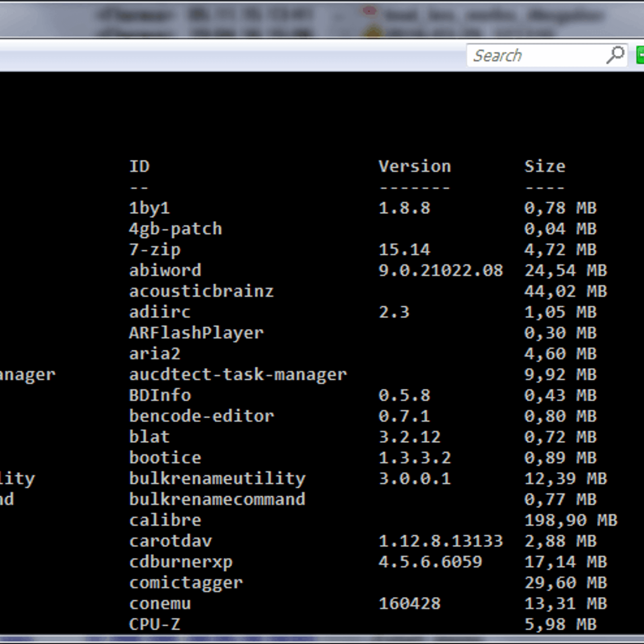Click size "0,89 MB" of bootice
Screen dimensions: 644x644
click(560, 458)
